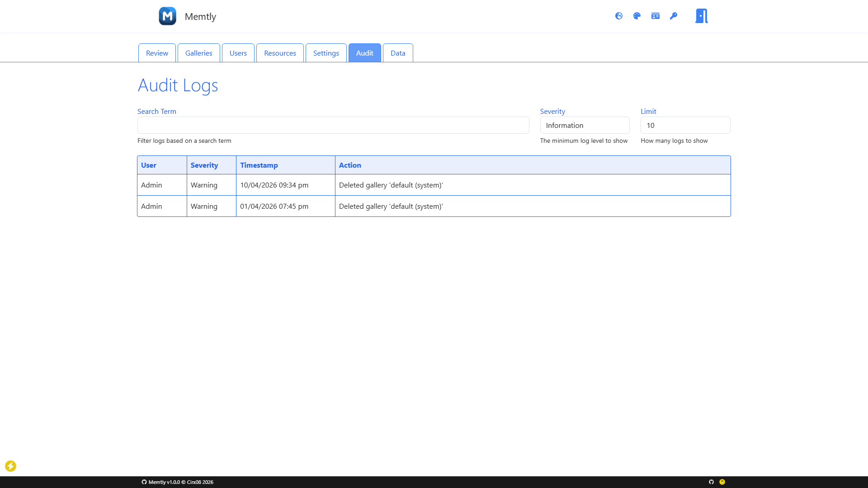
Task: Open the Memtly v1.0.0 footer link
Action: point(177,482)
